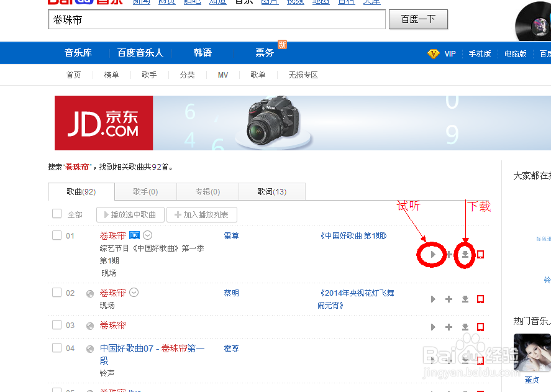Screen dimensions: 551x392
Task: Go to 歌手 in the sub-navigation
Action: 149,75
